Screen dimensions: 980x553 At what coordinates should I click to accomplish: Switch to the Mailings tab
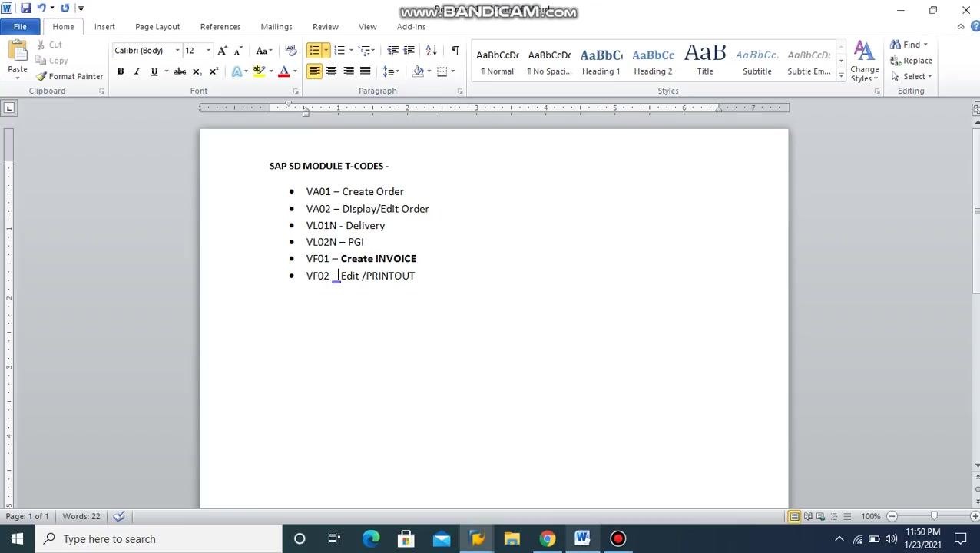[x=276, y=27]
